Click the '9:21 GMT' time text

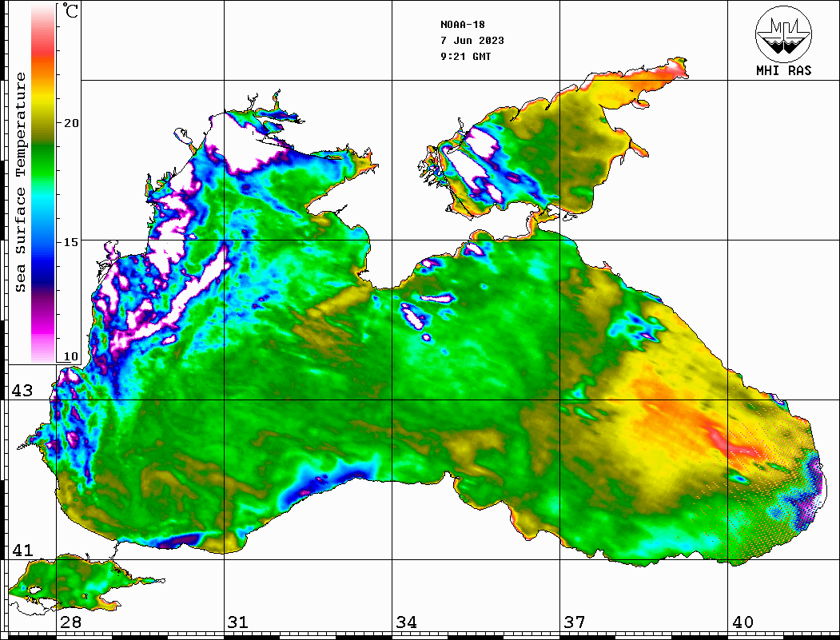[x=465, y=57]
